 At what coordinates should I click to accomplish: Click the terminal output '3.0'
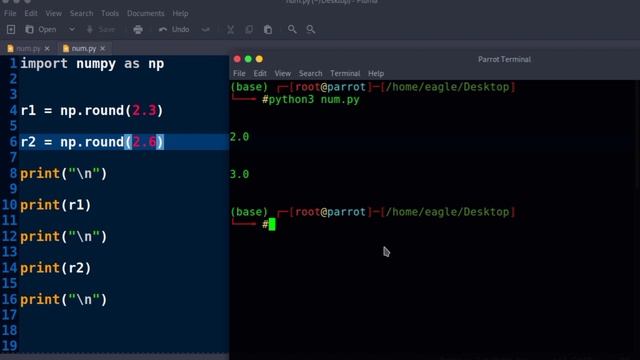[x=240, y=174]
